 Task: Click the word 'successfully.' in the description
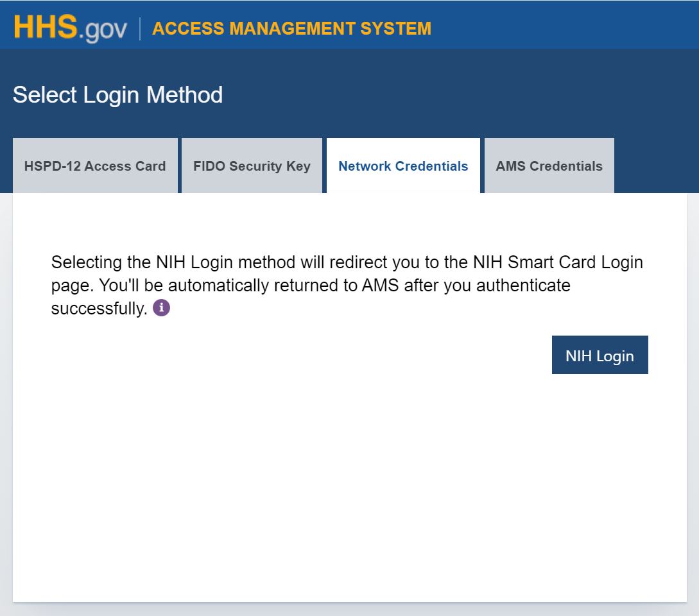pos(99,309)
